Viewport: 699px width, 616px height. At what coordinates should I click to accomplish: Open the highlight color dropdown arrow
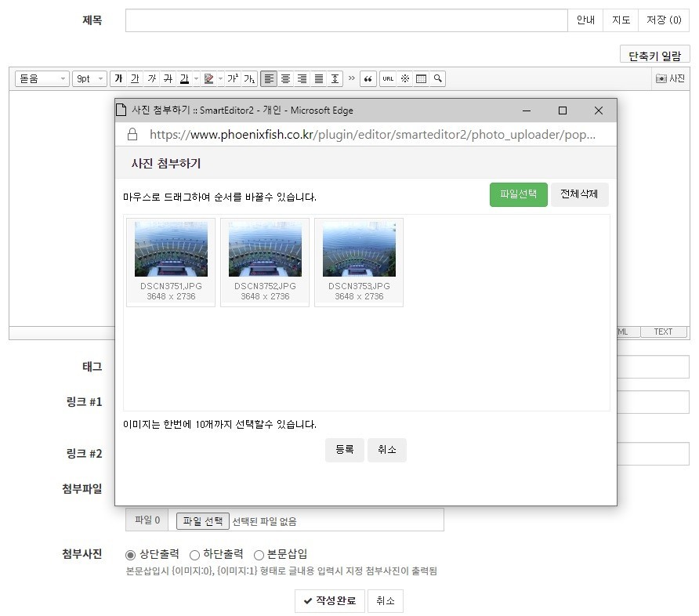coord(221,79)
